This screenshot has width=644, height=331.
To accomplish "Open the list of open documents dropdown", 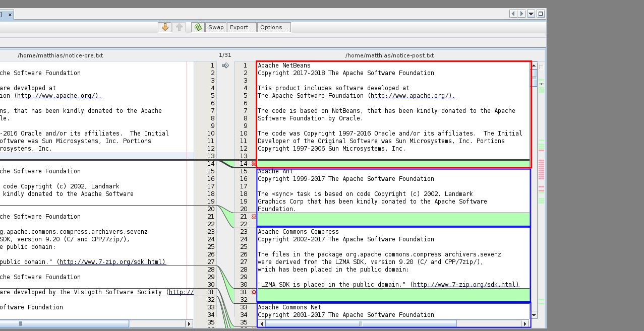I will pos(531,14).
